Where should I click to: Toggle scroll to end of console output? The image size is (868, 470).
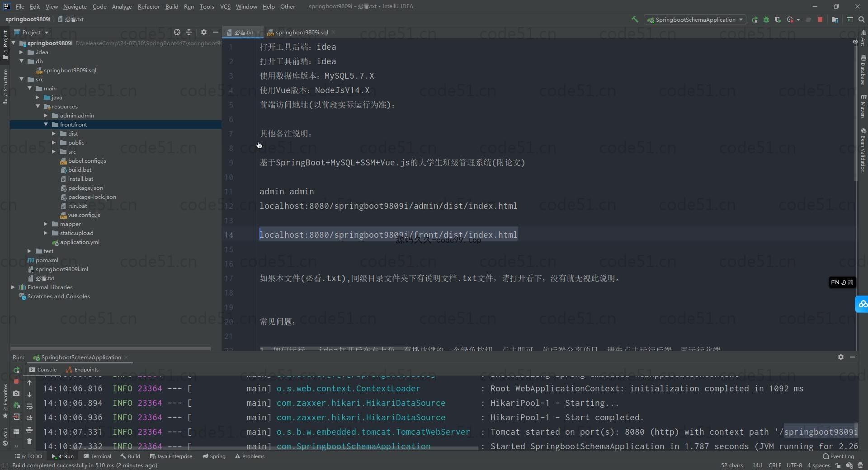(x=29, y=418)
